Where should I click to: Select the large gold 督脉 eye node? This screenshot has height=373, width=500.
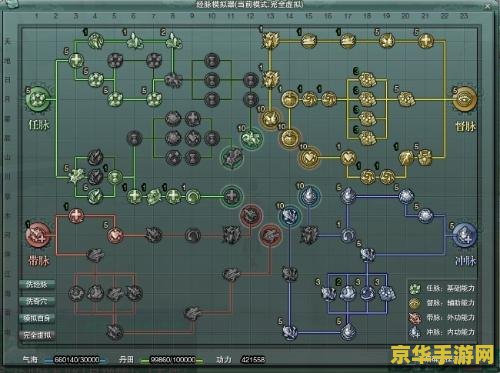(x=465, y=99)
